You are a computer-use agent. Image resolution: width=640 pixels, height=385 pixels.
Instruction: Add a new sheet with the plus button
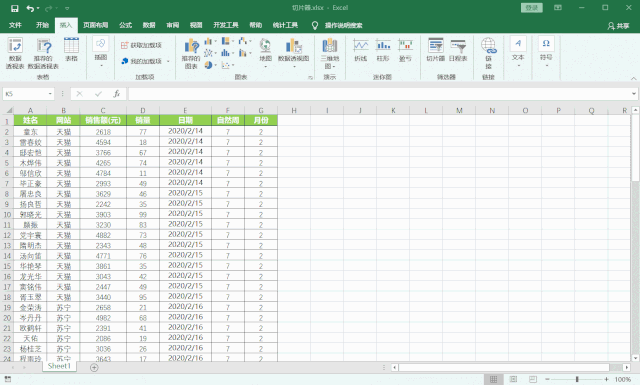click(94, 367)
